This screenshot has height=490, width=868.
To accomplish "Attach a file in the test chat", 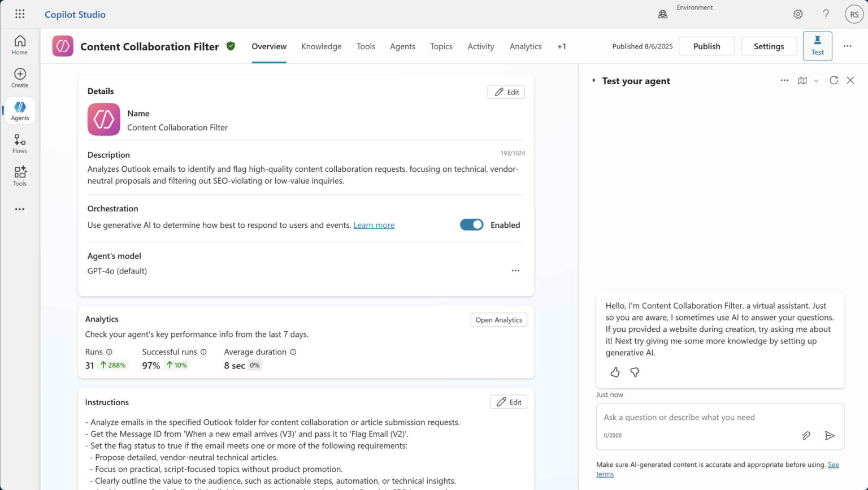I will (x=806, y=435).
